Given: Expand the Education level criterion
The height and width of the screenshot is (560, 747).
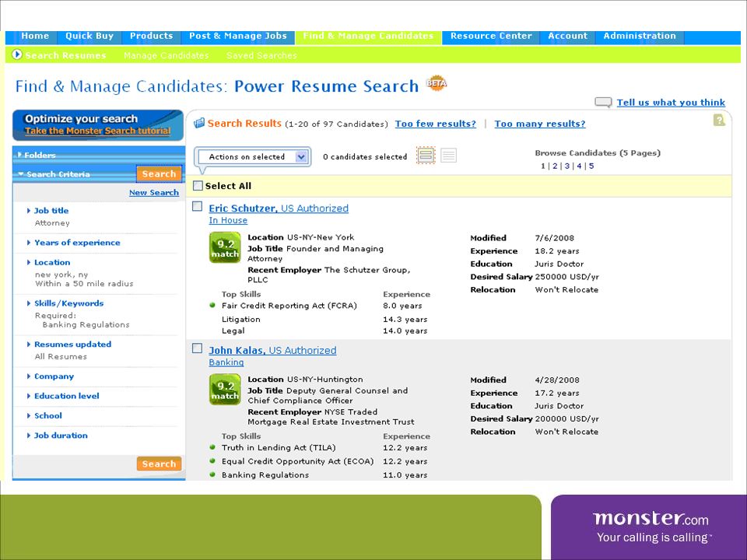Looking at the screenshot, I should 66,396.
